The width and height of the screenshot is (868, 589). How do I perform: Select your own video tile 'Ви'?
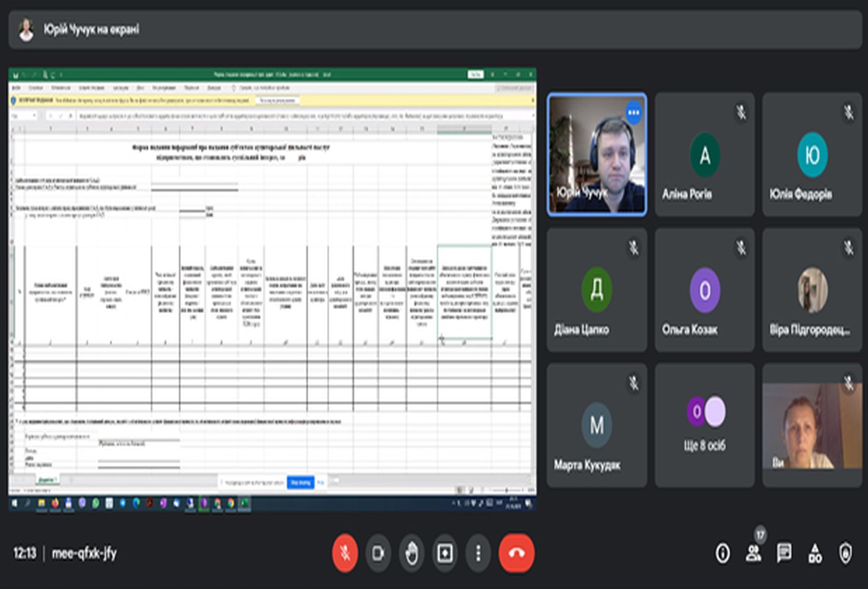[812, 425]
